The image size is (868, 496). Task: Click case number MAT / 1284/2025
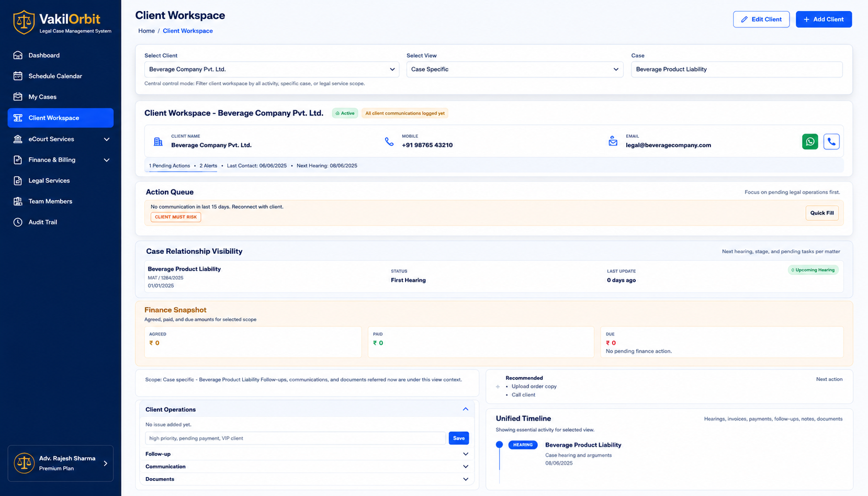165,278
